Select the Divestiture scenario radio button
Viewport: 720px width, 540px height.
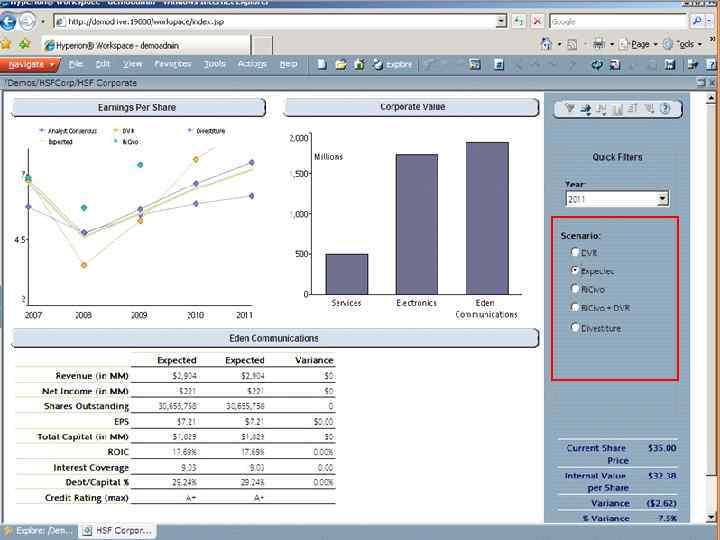[x=575, y=327]
